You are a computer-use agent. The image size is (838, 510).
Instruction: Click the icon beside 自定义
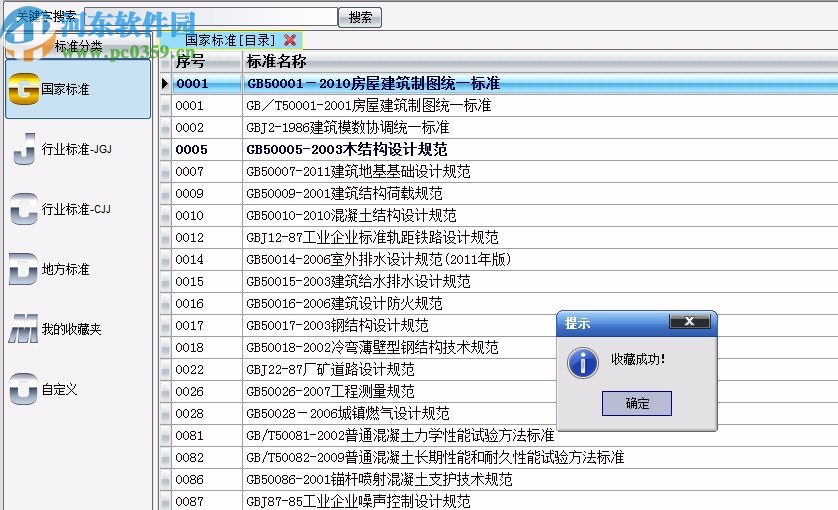coord(24,389)
